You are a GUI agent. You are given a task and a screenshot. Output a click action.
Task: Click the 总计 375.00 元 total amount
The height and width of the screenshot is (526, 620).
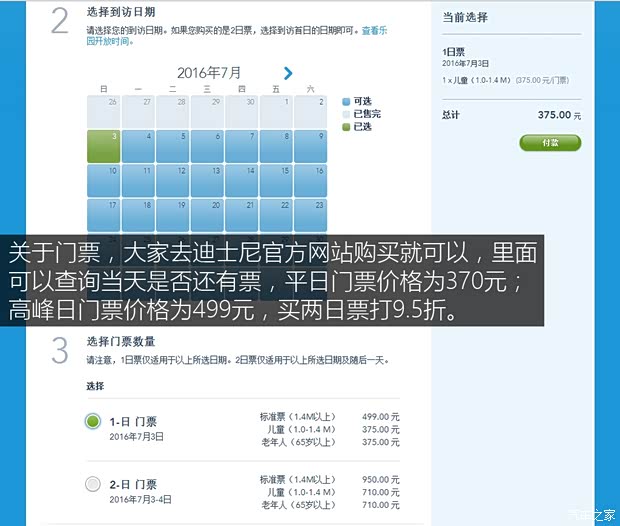pos(559,115)
